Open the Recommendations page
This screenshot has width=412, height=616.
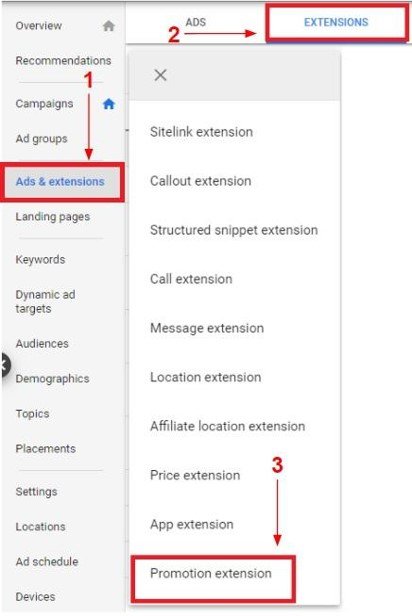pos(63,61)
